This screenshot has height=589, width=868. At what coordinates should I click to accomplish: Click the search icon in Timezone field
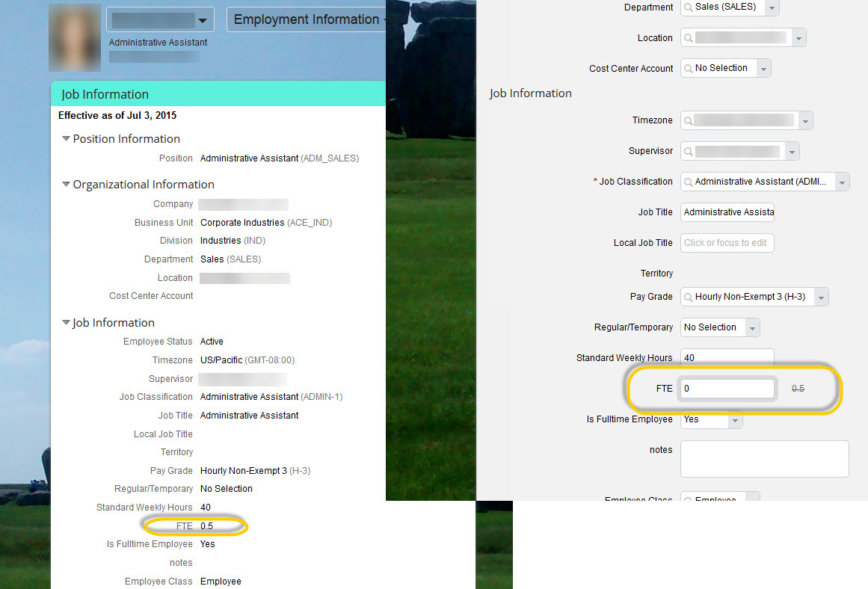click(688, 120)
